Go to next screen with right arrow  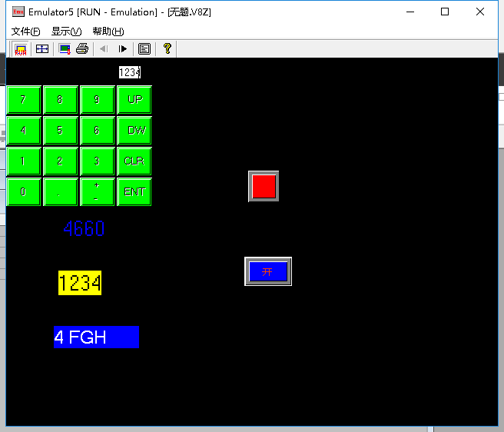123,49
